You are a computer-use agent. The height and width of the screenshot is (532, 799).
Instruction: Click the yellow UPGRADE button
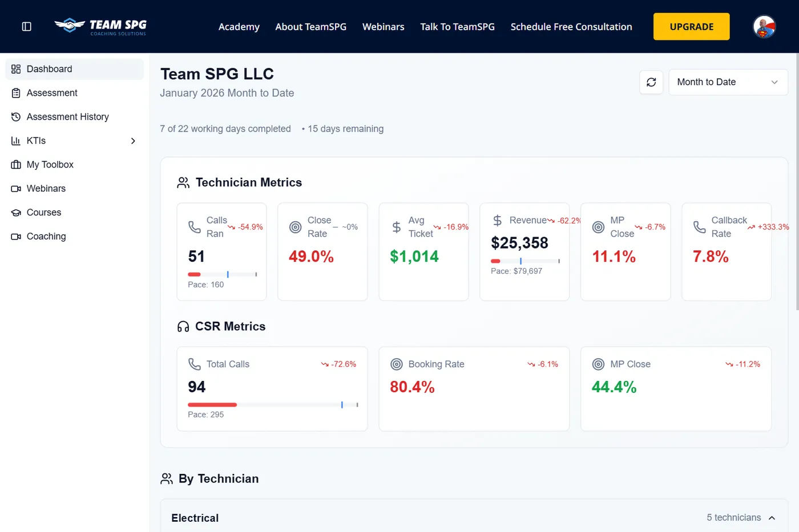(x=692, y=27)
